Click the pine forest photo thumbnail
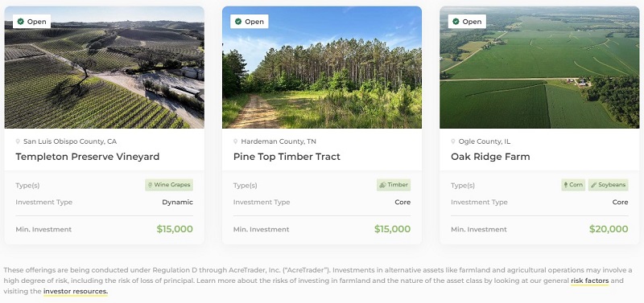 click(322, 68)
